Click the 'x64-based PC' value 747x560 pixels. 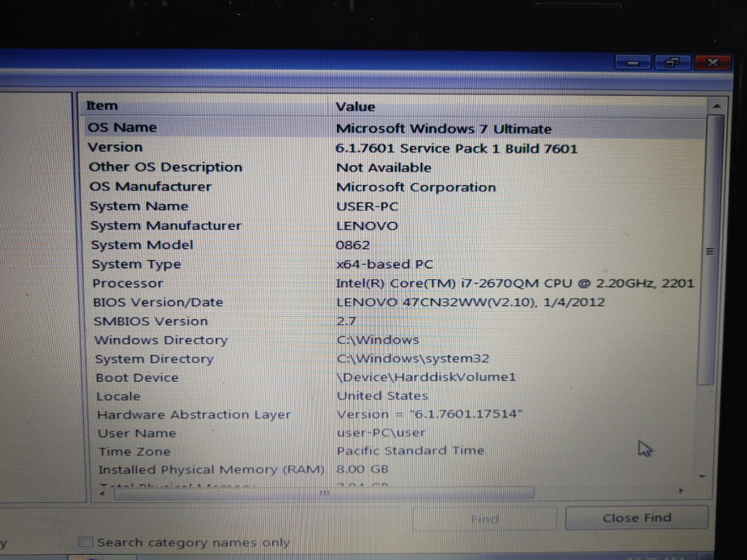click(385, 265)
